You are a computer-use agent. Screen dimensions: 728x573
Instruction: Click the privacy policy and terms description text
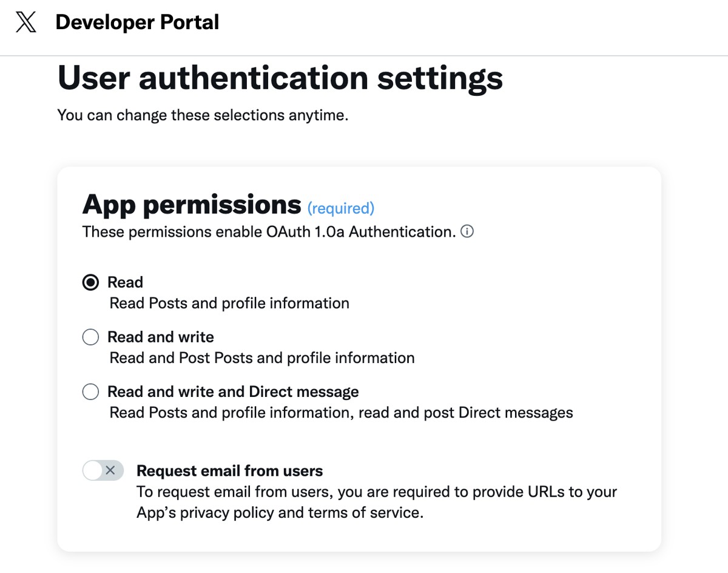tap(376, 502)
